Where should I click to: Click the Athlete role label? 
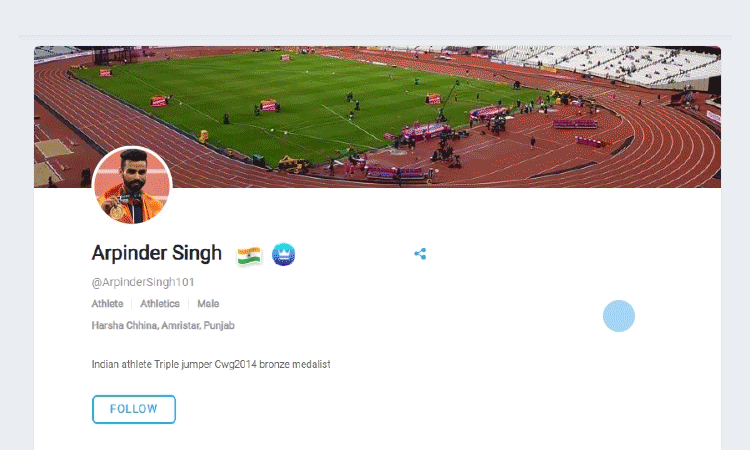(x=107, y=304)
